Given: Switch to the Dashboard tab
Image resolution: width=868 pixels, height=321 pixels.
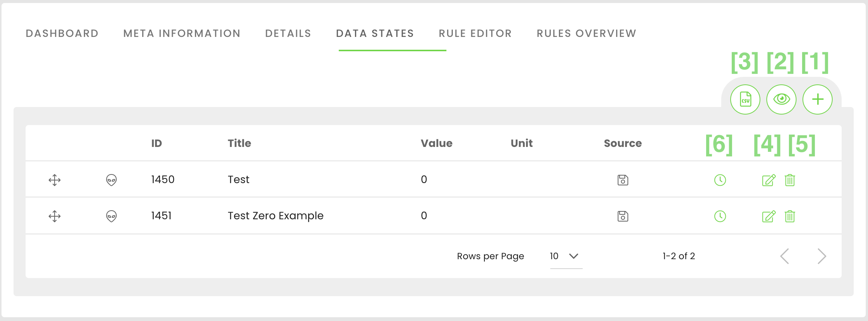Looking at the screenshot, I should [62, 34].
